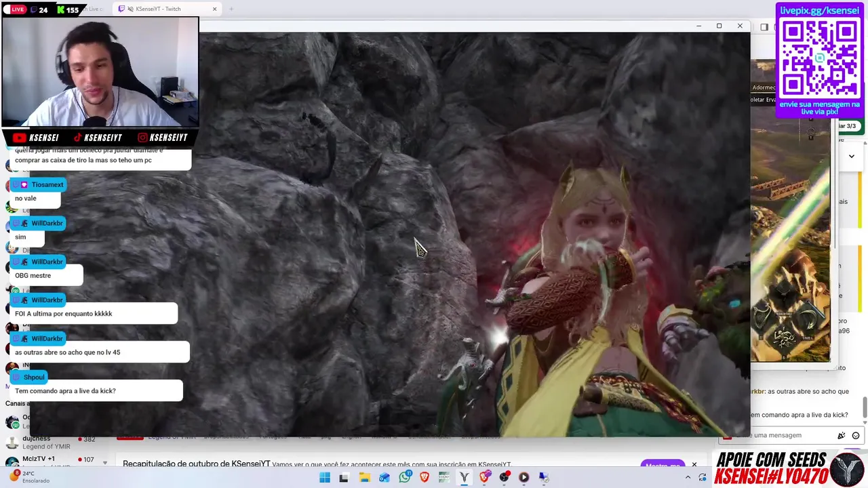The height and width of the screenshot is (488, 868).
Task: Click the streamer webcam overlay
Action: point(100,71)
